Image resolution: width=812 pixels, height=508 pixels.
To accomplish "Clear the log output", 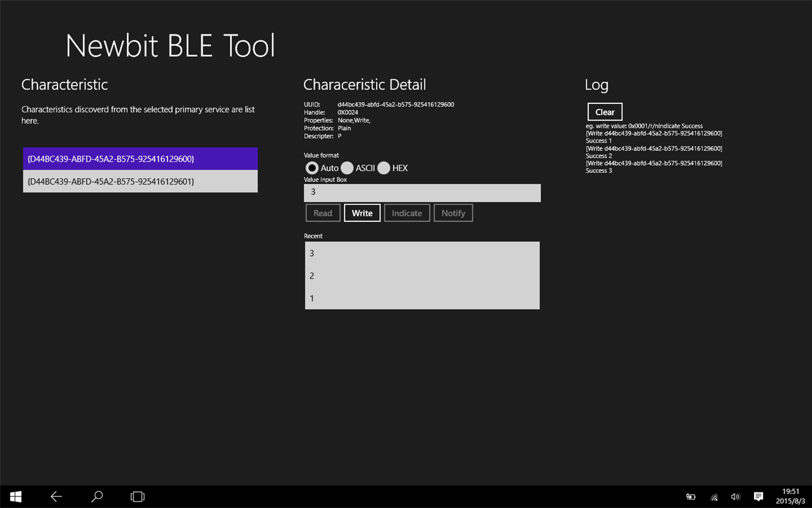I will click(x=604, y=111).
